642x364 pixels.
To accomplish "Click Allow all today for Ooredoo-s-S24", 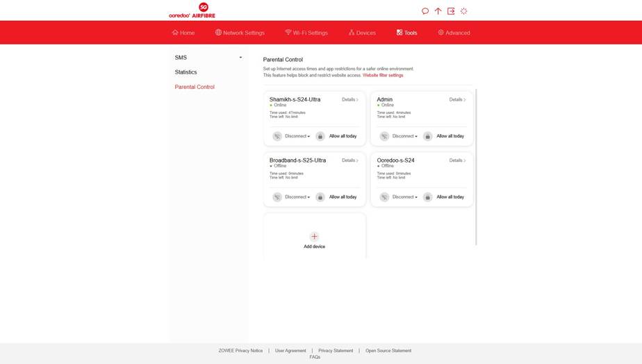I will 450,197.
